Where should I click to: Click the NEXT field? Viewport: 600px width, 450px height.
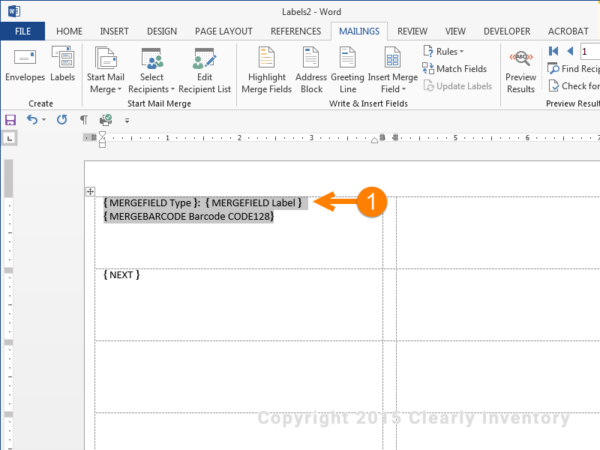[121, 275]
